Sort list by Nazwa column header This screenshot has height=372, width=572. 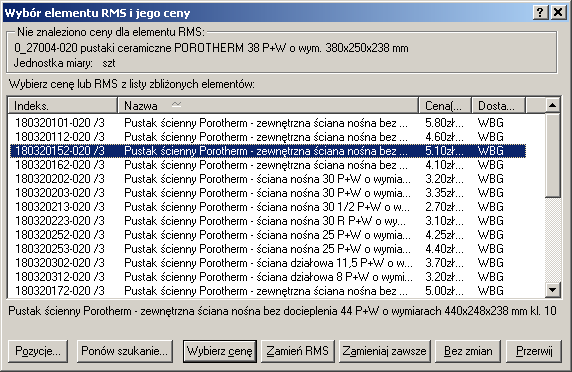click(268, 106)
